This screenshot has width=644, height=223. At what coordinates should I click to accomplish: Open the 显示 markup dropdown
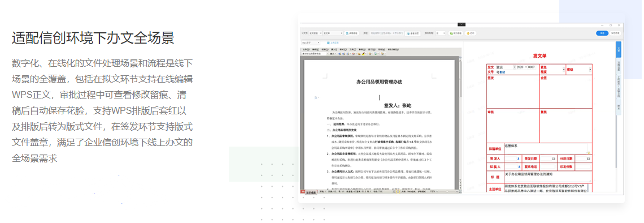pos(333,54)
